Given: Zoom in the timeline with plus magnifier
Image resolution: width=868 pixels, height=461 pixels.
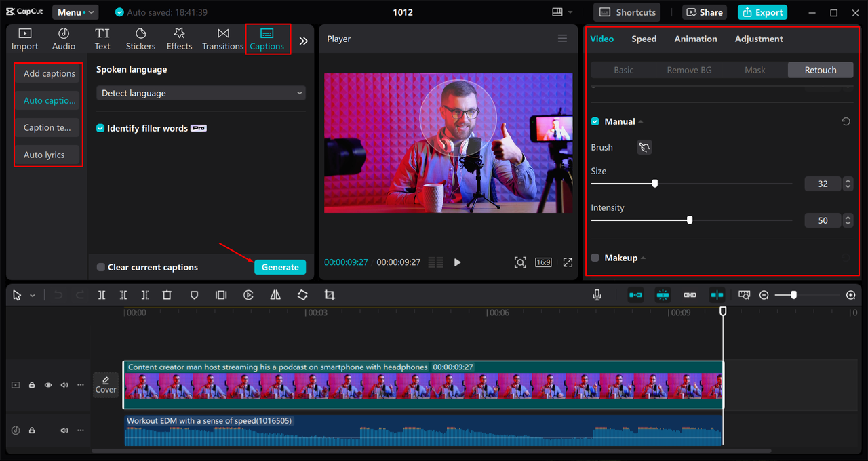Looking at the screenshot, I should click(851, 295).
